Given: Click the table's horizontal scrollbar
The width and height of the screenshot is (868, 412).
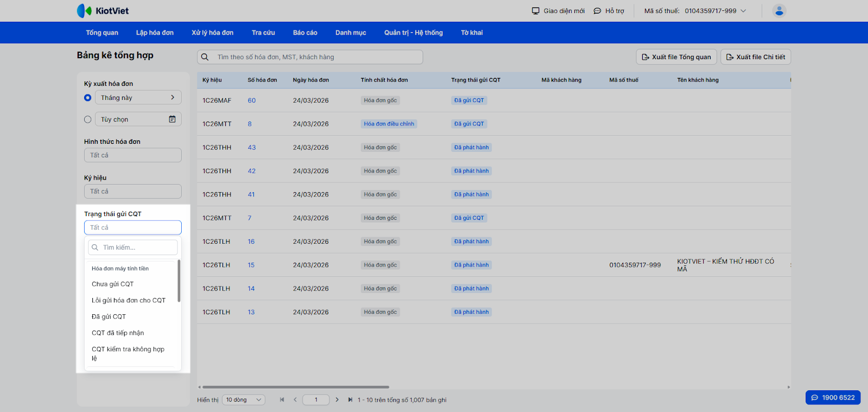Looking at the screenshot, I should pos(296,387).
